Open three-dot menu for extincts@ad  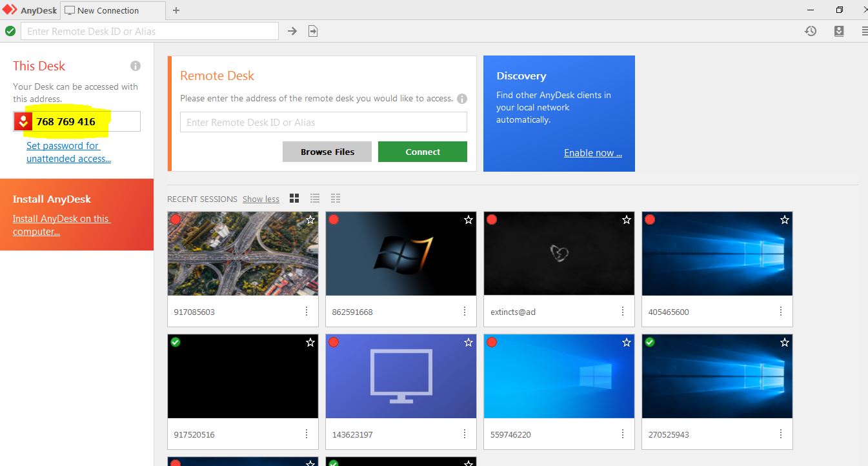click(623, 311)
